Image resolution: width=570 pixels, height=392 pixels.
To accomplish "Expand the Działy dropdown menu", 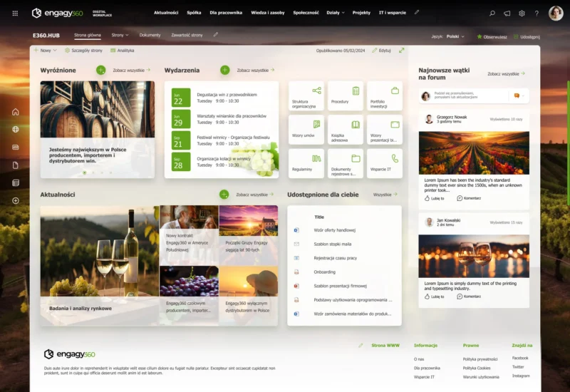I will pos(335,13).
